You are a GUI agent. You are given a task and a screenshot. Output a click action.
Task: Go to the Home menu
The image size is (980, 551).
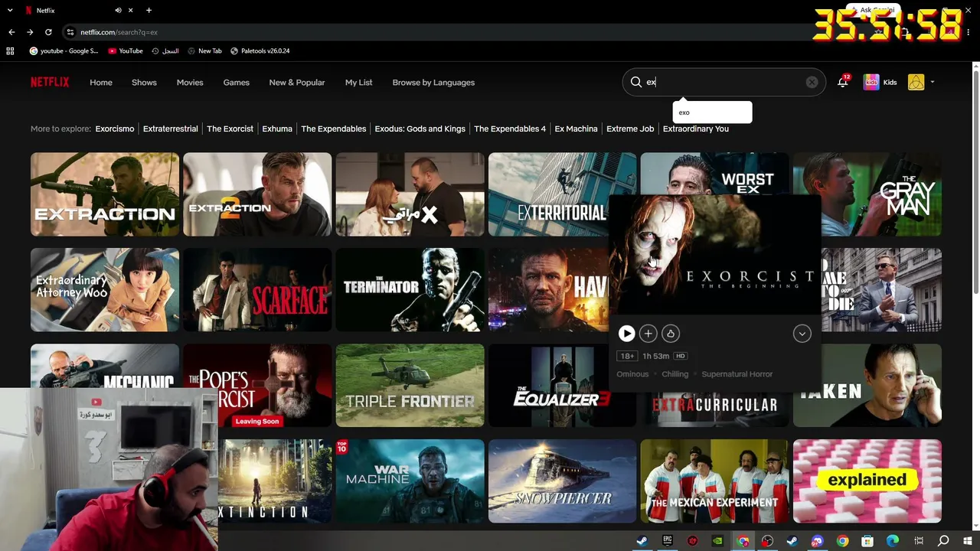pyautogui.click(x=101, y=83)
